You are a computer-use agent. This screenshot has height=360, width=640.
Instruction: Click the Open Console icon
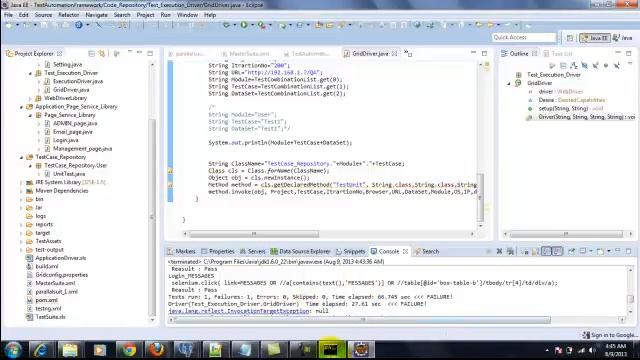coord(600,251)
